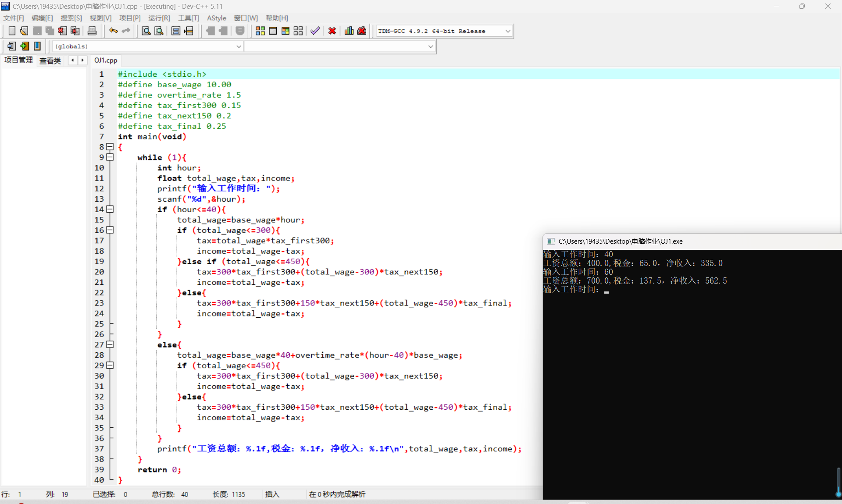Image resolution: width=842 pixels, height=504 pixels.
Task: Switch to the 查看类 tab
Action: (50, 60)
